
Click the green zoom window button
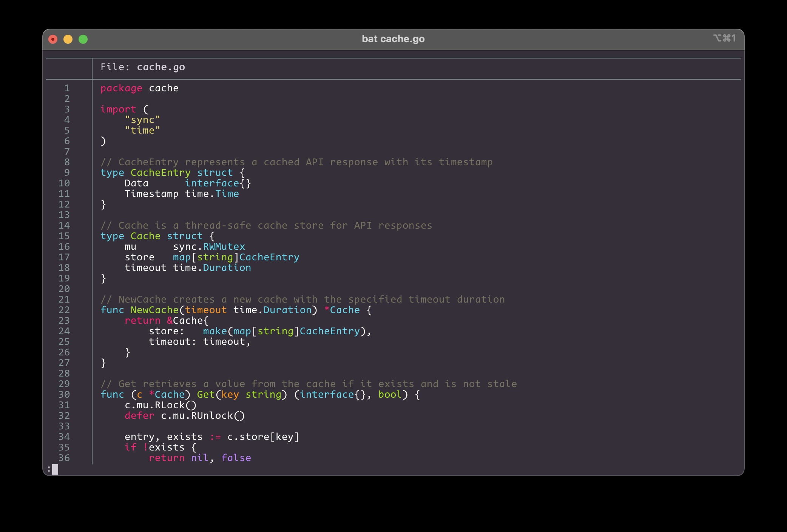[83, 39]
